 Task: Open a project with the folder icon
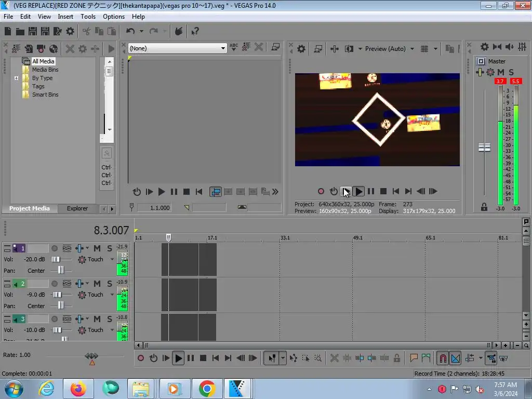tap(20, 32)
